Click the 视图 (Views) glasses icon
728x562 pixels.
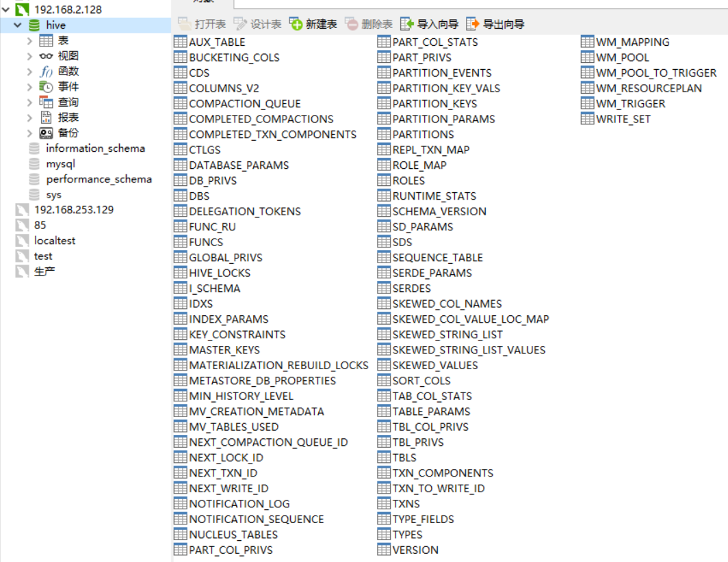[x=46, y=55]
